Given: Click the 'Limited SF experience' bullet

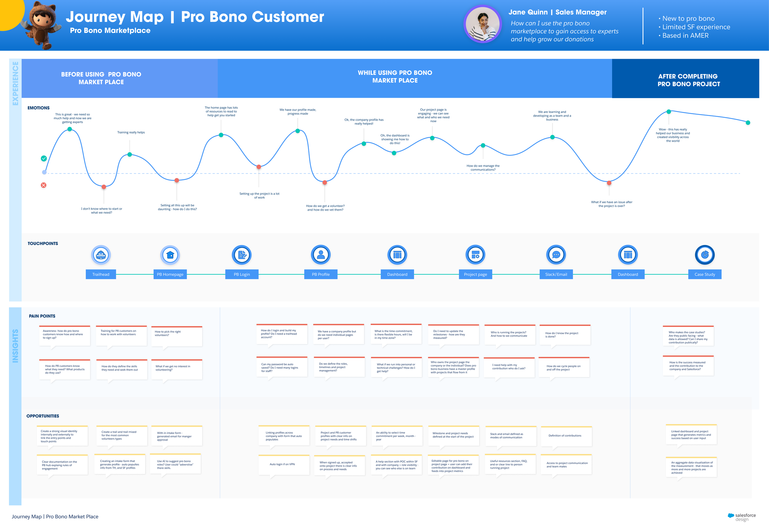Looking at the screenshot, I should (694, 27).
